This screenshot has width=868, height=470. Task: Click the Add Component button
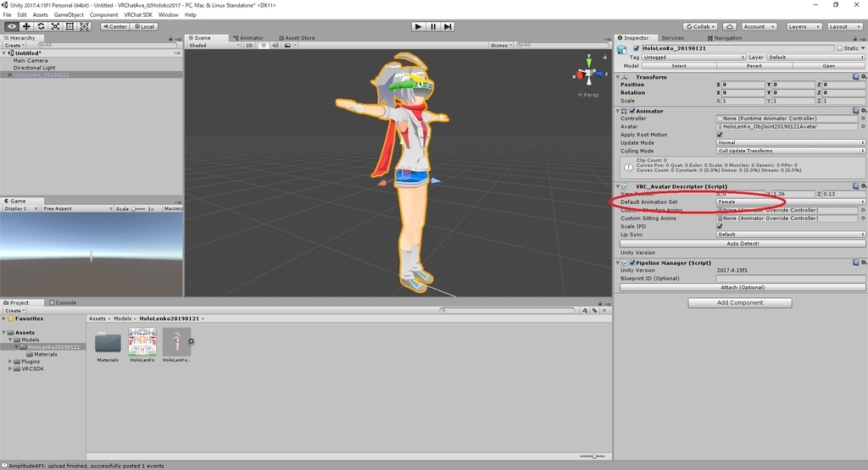[x=739, y=303]
